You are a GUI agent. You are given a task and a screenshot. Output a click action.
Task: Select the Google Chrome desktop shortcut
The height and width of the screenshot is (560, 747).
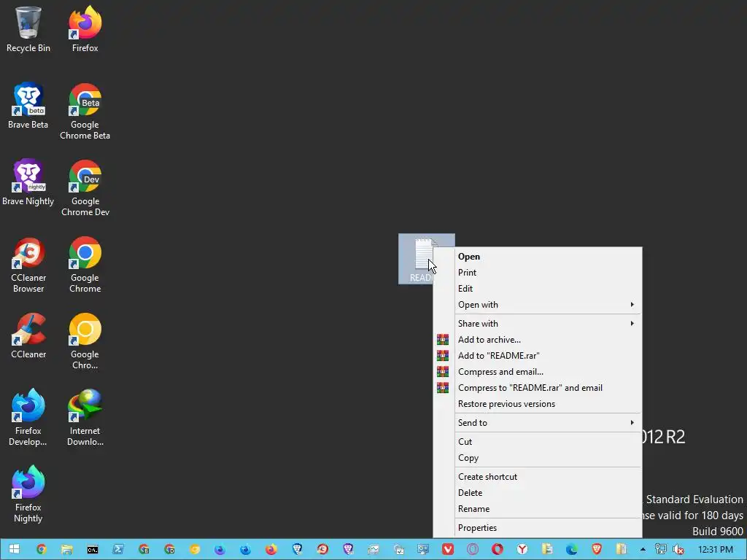coord(85,265)
